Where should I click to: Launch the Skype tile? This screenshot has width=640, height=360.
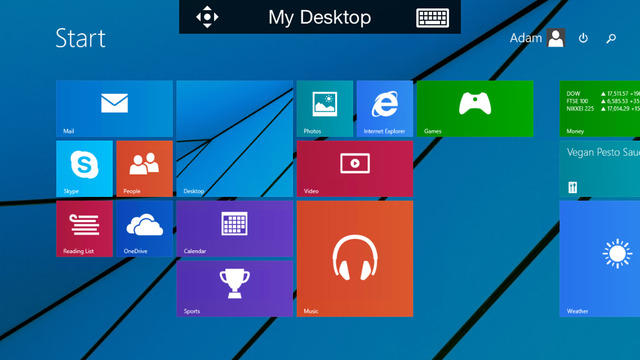click(x=84, y=169)
